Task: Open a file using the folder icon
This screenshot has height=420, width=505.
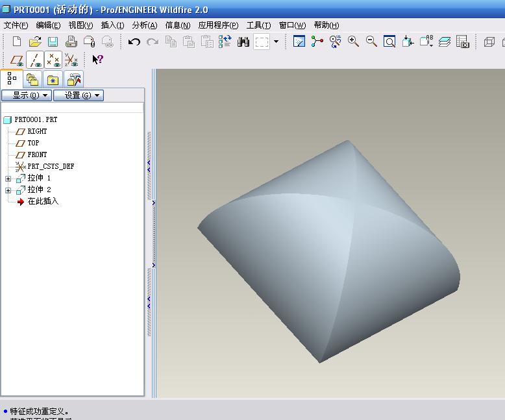Action: tap(35, 42)
